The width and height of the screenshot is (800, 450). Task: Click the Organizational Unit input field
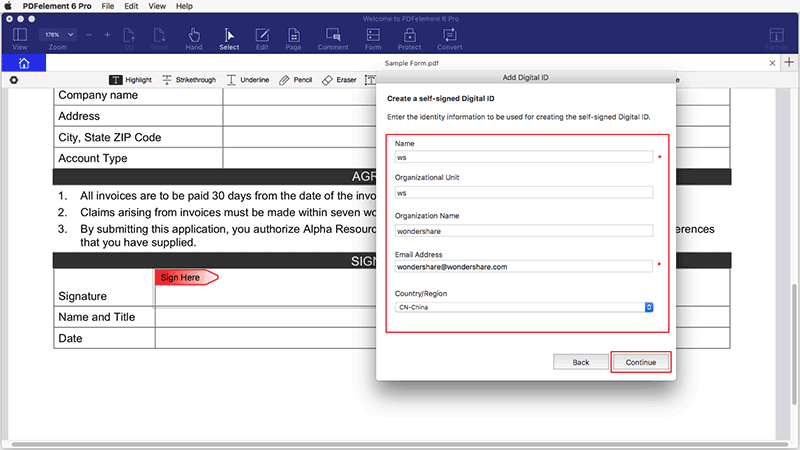tap(523, 192)
